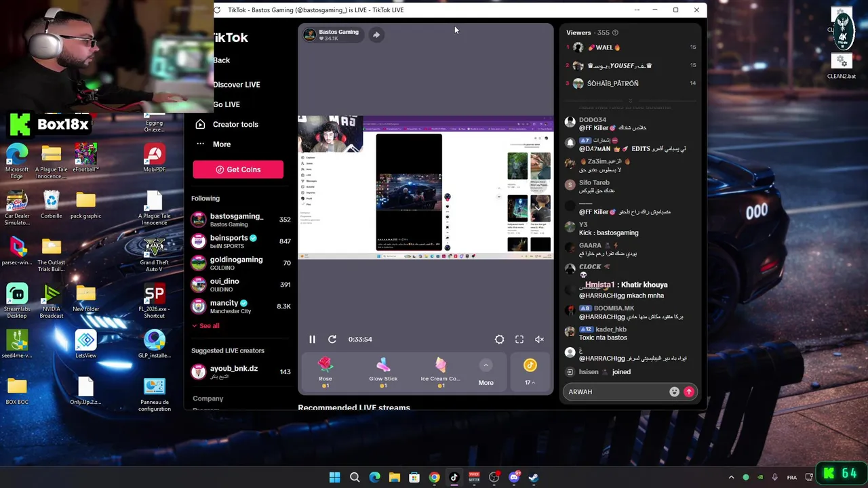
Task: Click chat username BOOMBA.MK
Action: click(x=614, y=308)
